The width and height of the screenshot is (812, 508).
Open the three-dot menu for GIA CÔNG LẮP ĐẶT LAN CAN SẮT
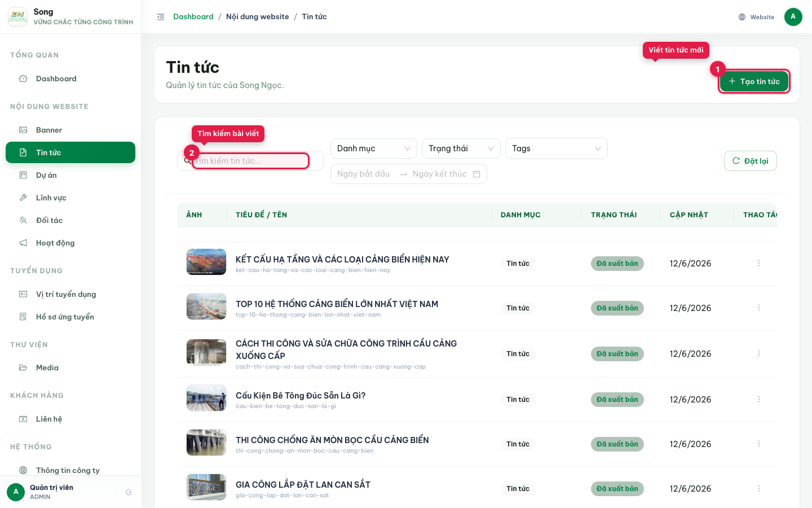click(x=759, y=488)
